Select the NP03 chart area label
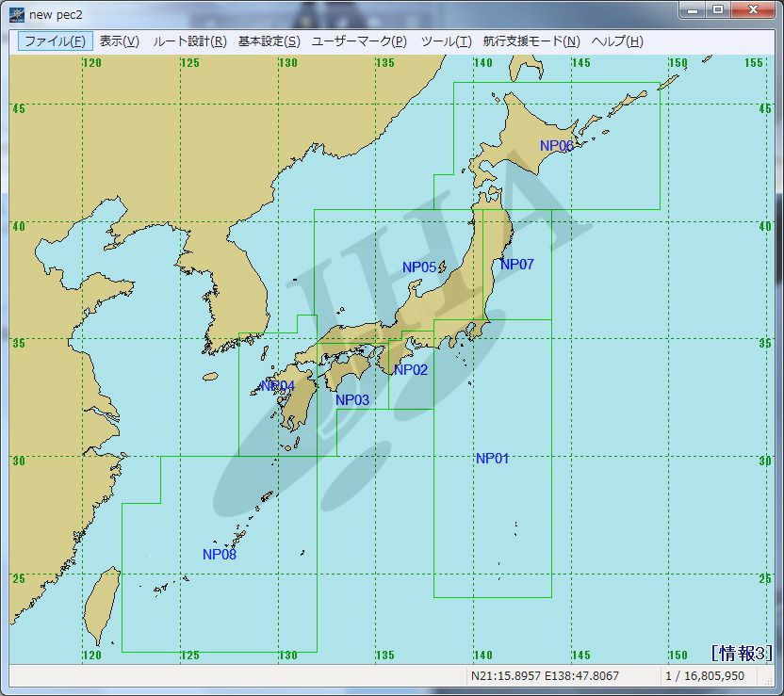 pyautogui.click(x=352, y=399)
